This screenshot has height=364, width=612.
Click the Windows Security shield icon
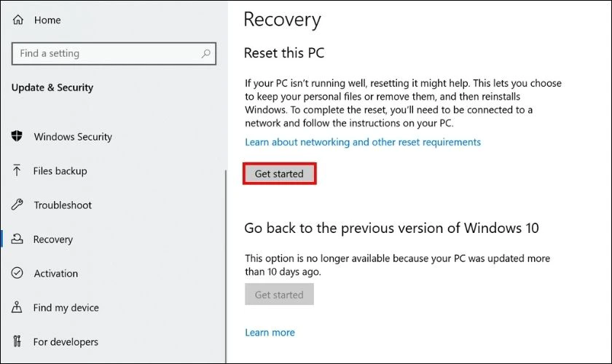pyautogui.click(x=17, y=135)
